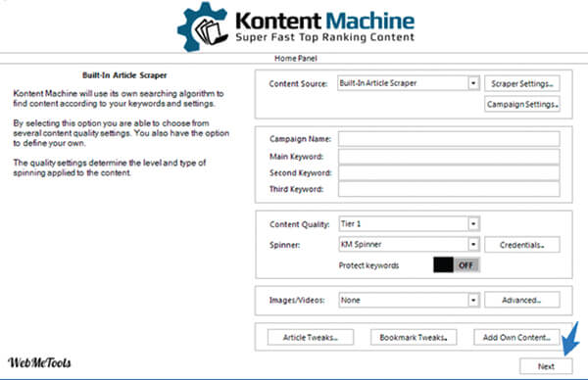Click the Protect keywords label
Screen dimensions: 588x380
click(x=368, y=265)
